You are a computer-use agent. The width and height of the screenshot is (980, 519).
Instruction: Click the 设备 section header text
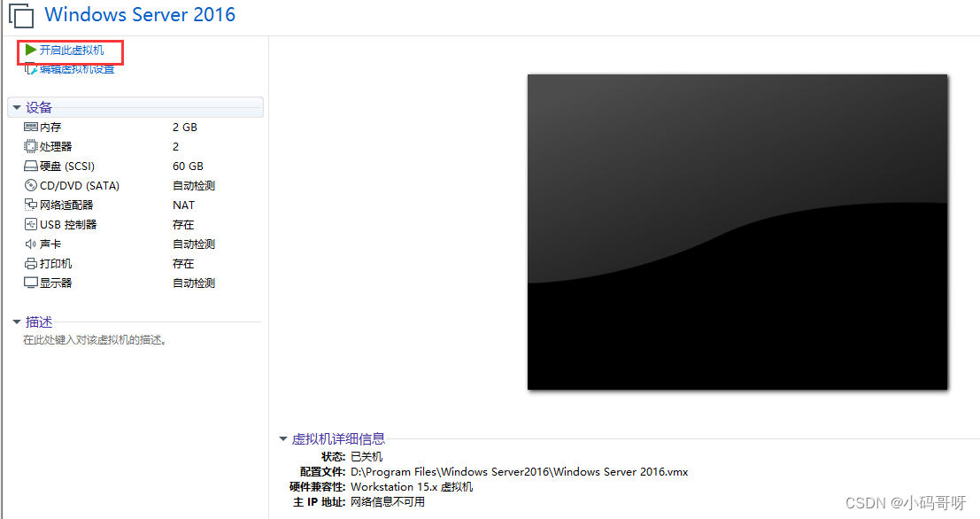click(39, 107)
